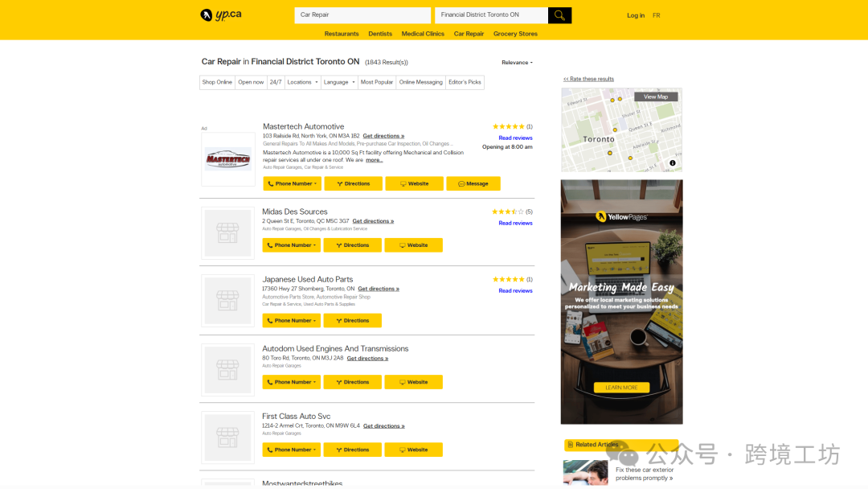Click the Log in link
Viewport: 868px width, 489px height.
636,15
